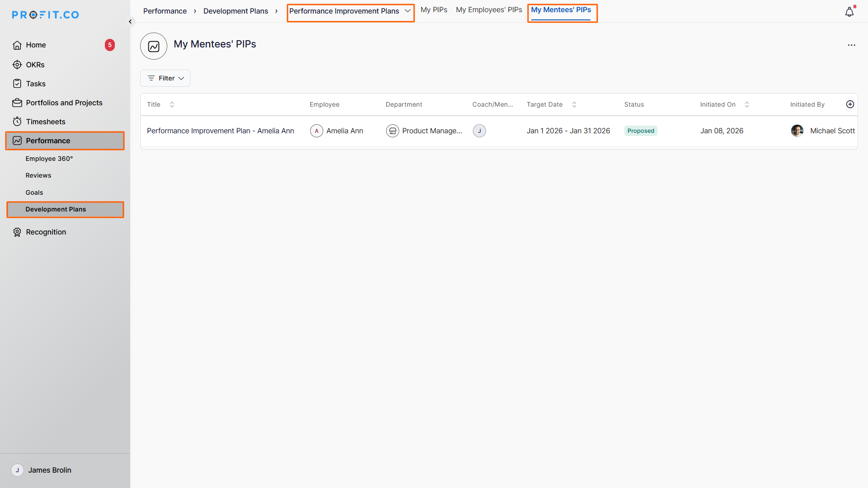Sort by Target Date column
The width and height of the screenshot is (868, 488).
click(x=574, y=104)
